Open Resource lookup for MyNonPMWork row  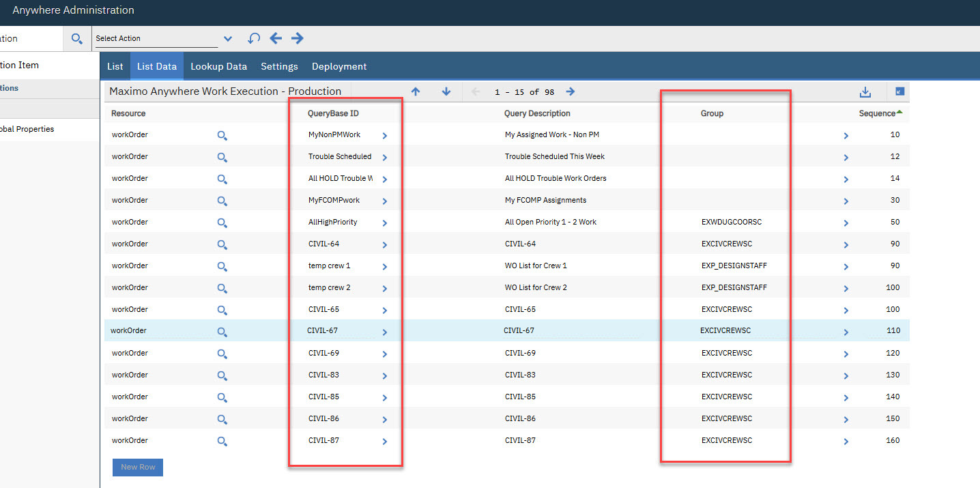coord(222,135)
